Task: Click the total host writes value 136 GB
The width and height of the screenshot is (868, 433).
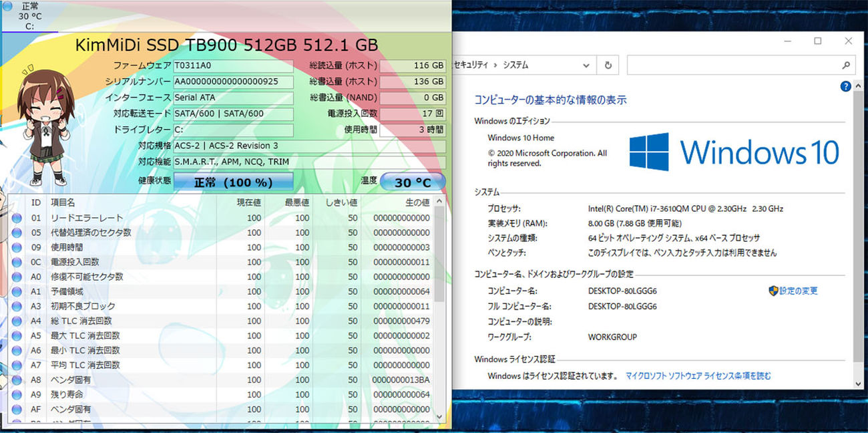Action: 413,82
